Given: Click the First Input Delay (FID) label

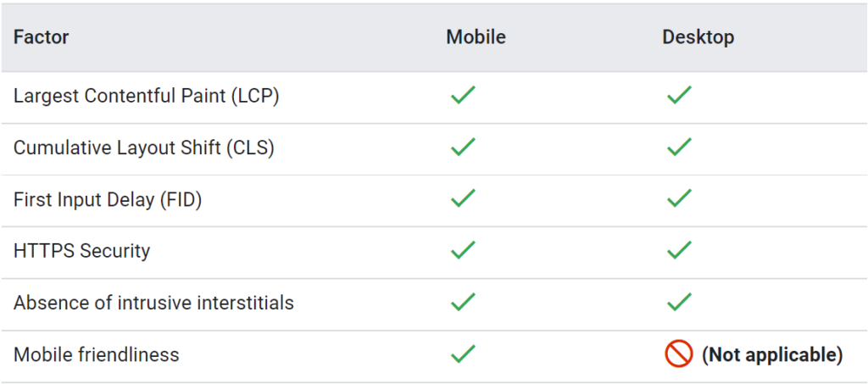Looking at the screenshot, I should 108,199.
